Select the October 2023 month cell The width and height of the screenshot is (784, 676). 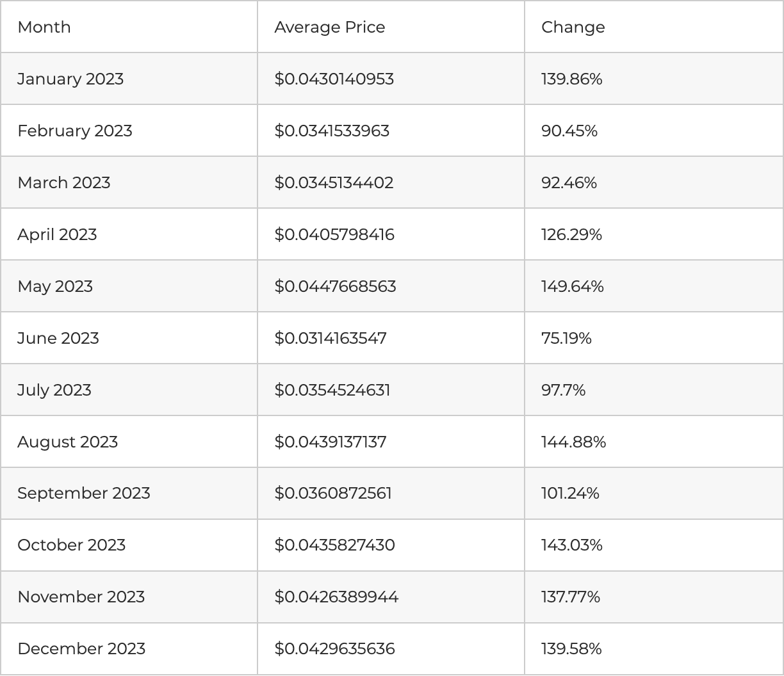(71, 545)
